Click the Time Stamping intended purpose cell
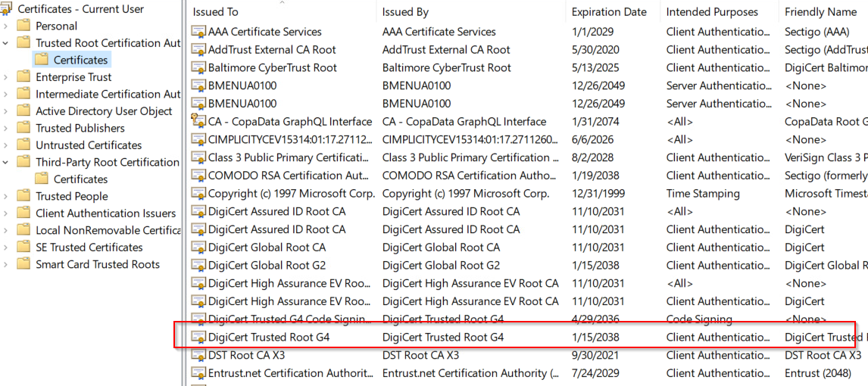The width and height of the screenshot is (868, 386). coord(703,194)
